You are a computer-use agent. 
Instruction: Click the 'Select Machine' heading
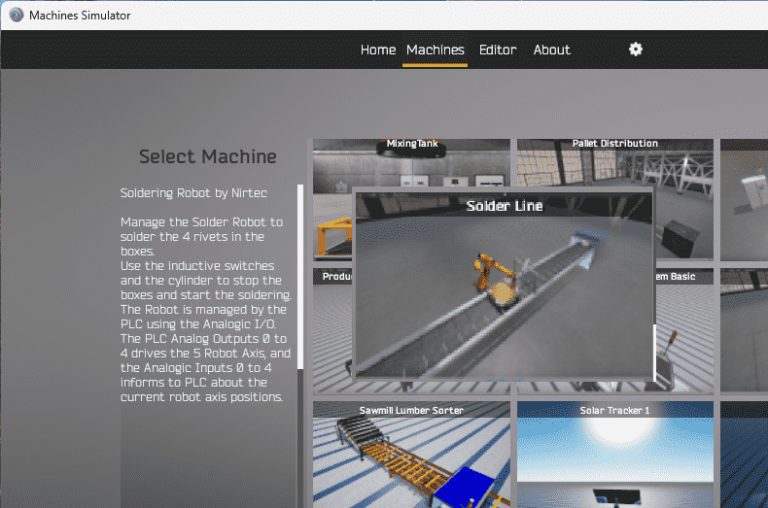point(207,157)
